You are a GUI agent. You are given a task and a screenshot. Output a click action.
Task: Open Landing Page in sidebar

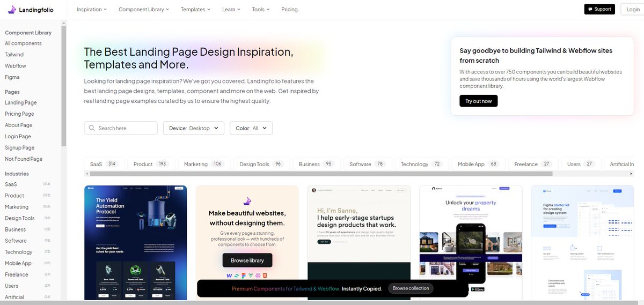click(21, 102)
